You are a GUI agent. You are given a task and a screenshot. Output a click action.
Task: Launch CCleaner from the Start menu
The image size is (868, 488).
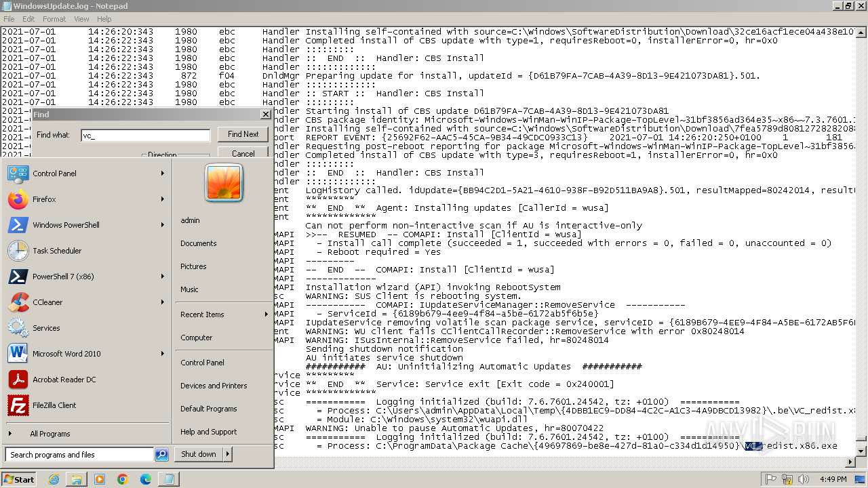point(18,302)
